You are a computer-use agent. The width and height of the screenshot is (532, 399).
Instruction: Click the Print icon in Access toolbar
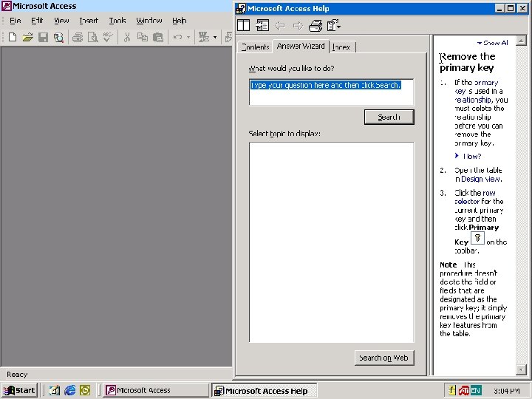coord(78,37)
